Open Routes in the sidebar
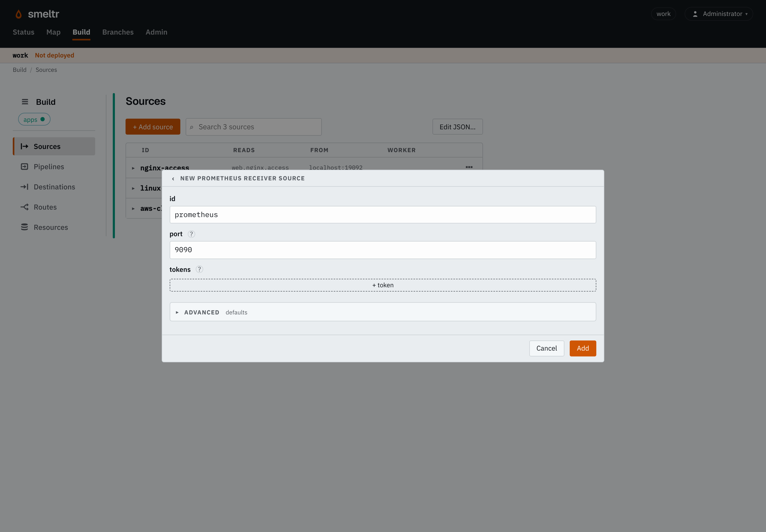Image resolution: width=766 pixels, height=532 pixels. point(54,207)
